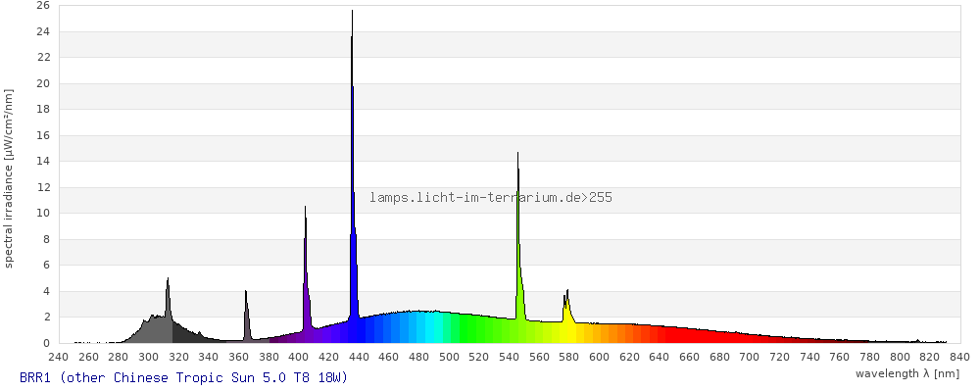Screen dimensions: 980x392
Task: Click the 500 tick label on x-axis
Action: (449, 357)
